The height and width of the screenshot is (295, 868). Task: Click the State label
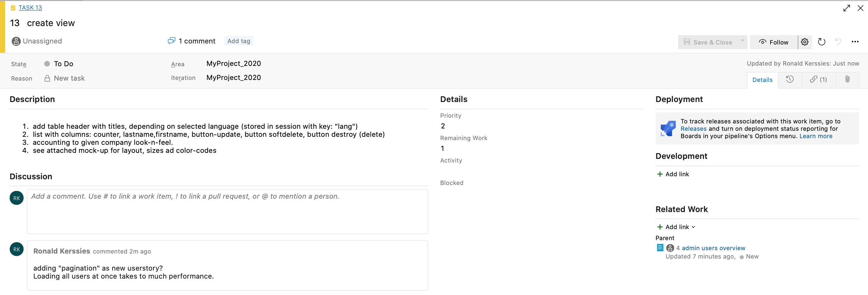[x=18, y=64]
